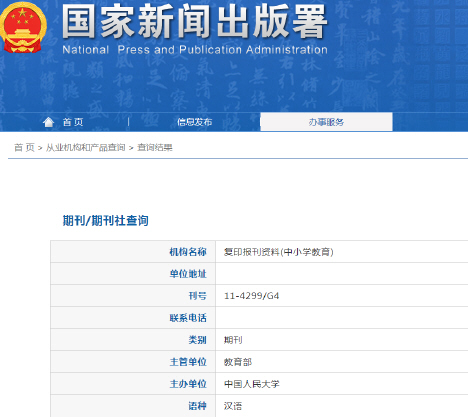
Task: Select the 机构名称 label cell
Action: pyautogui.click(x=133, y=252)
